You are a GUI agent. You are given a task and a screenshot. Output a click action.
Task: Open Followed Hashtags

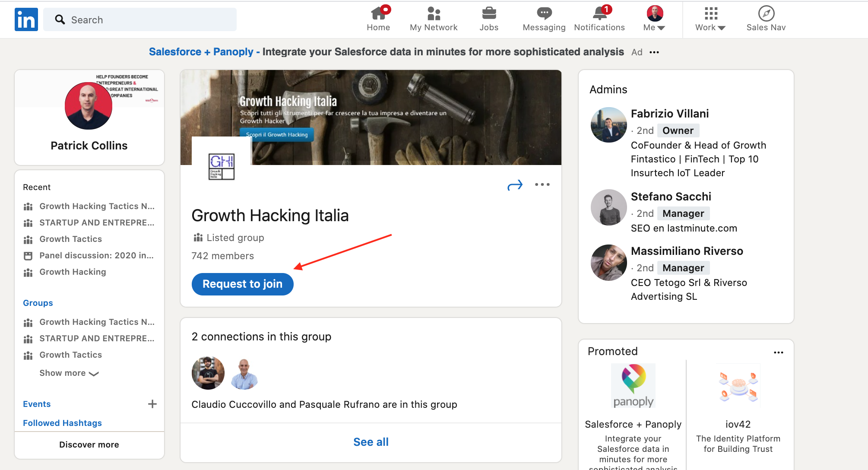pos(62,423)
